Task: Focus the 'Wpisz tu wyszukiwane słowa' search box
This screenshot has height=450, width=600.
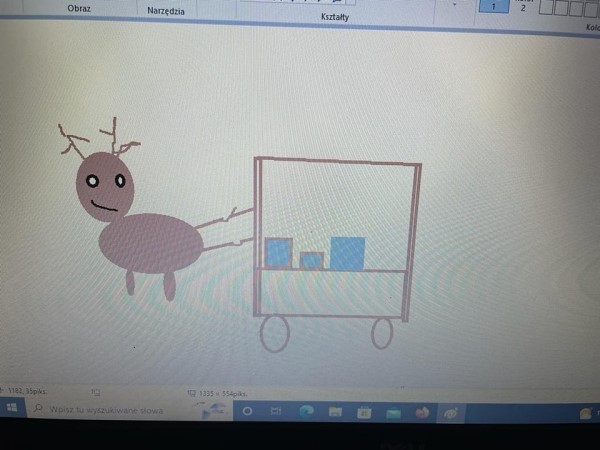Action: tap(128, 410)
